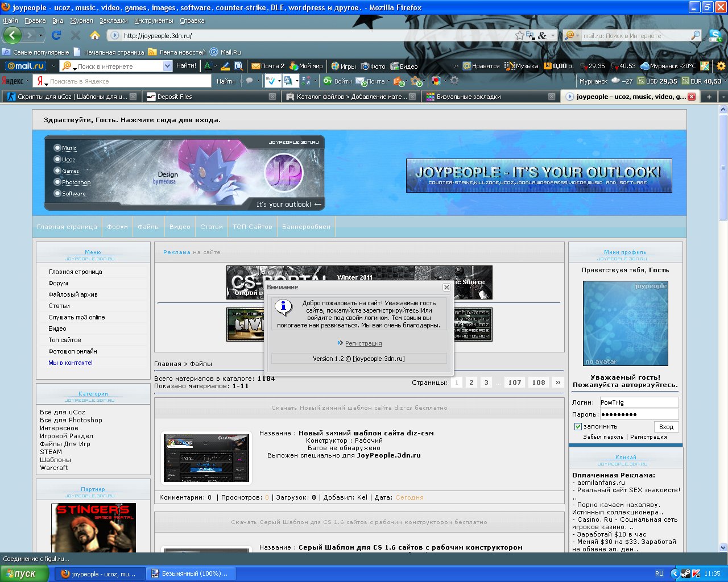Open the Забыл пароль link
728x582 pixels.
(x=603, y=437)
